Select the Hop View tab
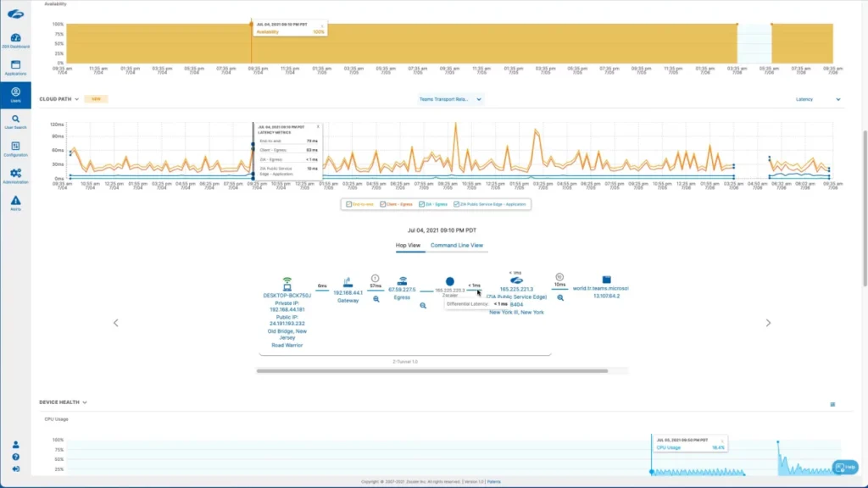Screen dimensions: 868x488 pyautogui.click(x=408, y=245)
